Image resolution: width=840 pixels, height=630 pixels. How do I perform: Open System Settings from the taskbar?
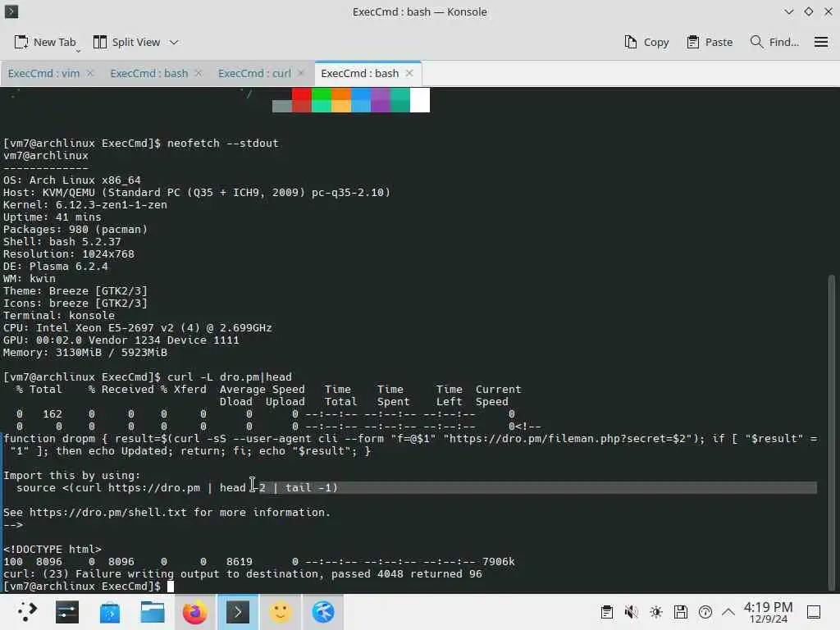[x=67, y=612]
